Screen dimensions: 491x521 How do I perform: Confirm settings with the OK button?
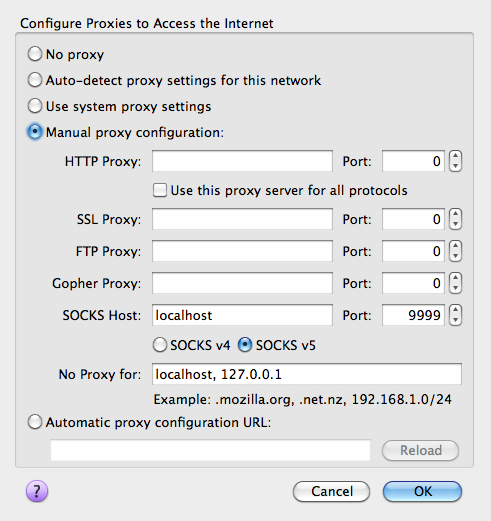[x=422, y=491]
